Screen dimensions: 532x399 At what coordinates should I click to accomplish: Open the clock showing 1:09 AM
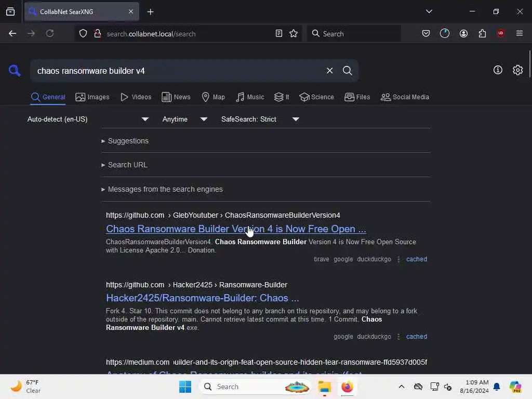474,387
